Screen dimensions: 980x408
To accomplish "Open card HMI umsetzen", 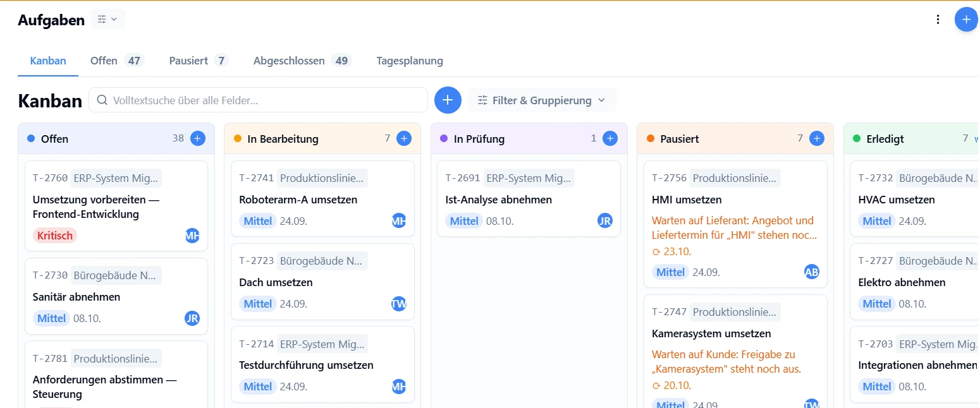I will [735, 224].
